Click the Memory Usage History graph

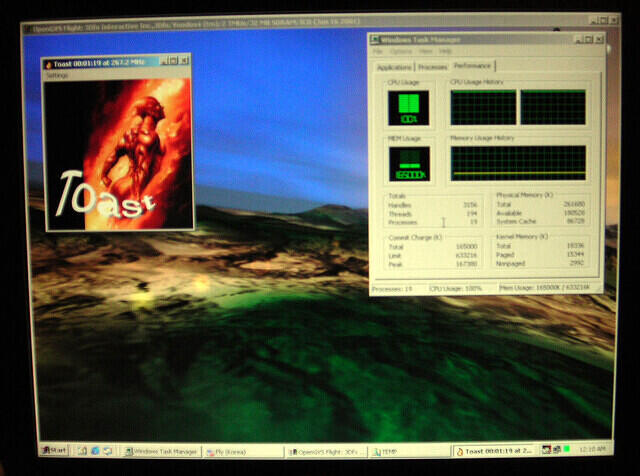pyautogui.click(x=518, y=163)
